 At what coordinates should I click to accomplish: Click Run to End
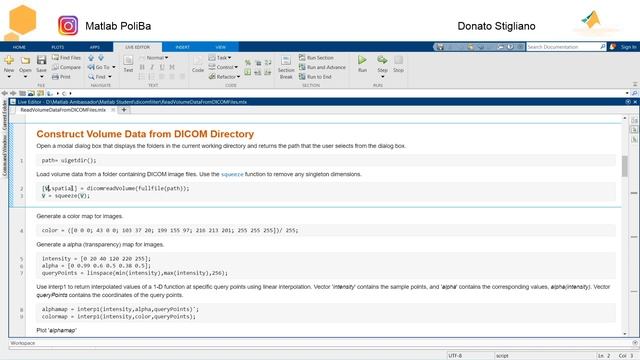(x=315, y=77)
